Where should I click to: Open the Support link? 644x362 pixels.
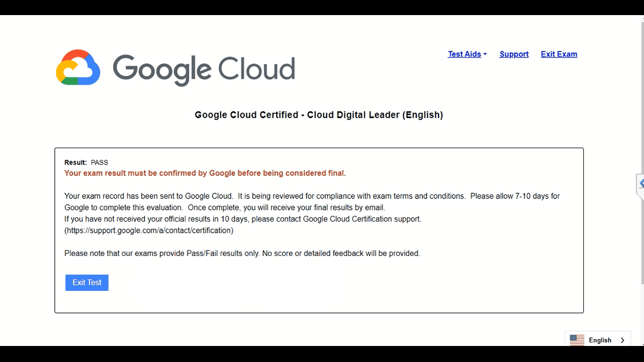pos(514,54)
